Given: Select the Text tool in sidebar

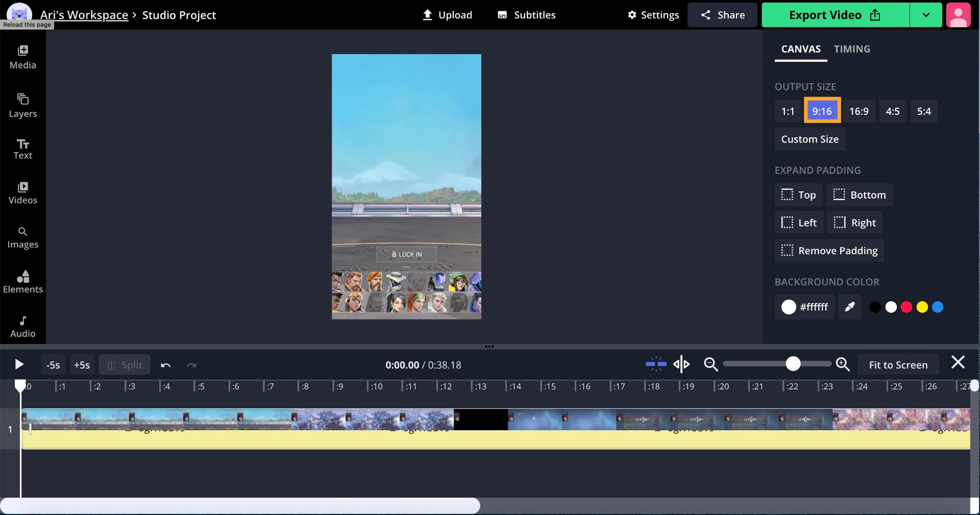Looking at the screenshot, I should pyautogui.click(x=23, y=149).
